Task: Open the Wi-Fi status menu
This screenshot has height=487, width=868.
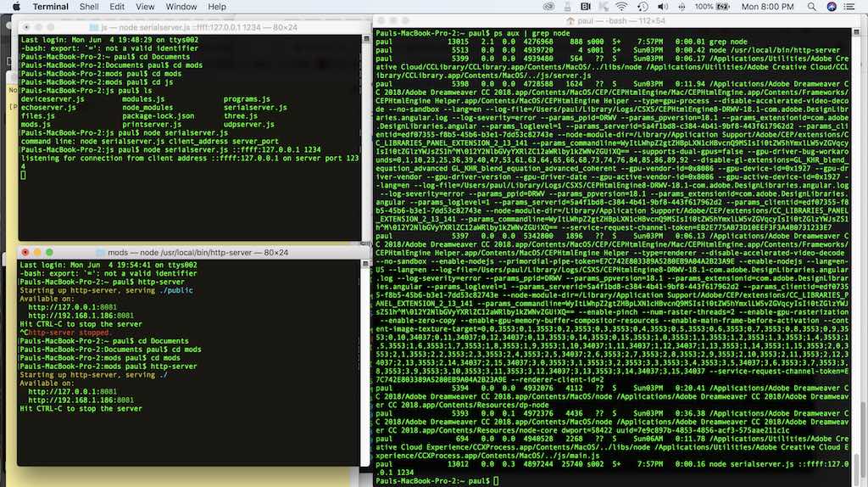Action: click(x=621, y=7)
